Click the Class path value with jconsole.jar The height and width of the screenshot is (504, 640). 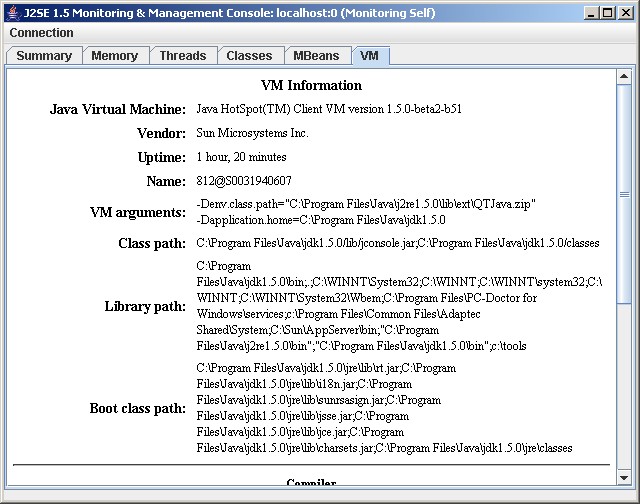[x=397, y=243]
